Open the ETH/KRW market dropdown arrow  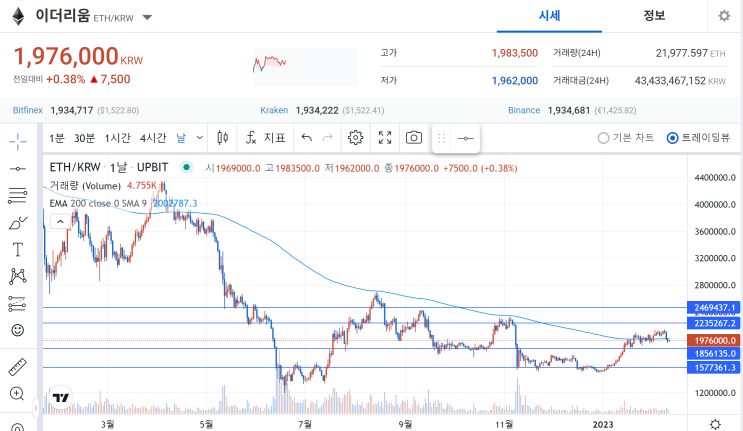tap(147, 18)
